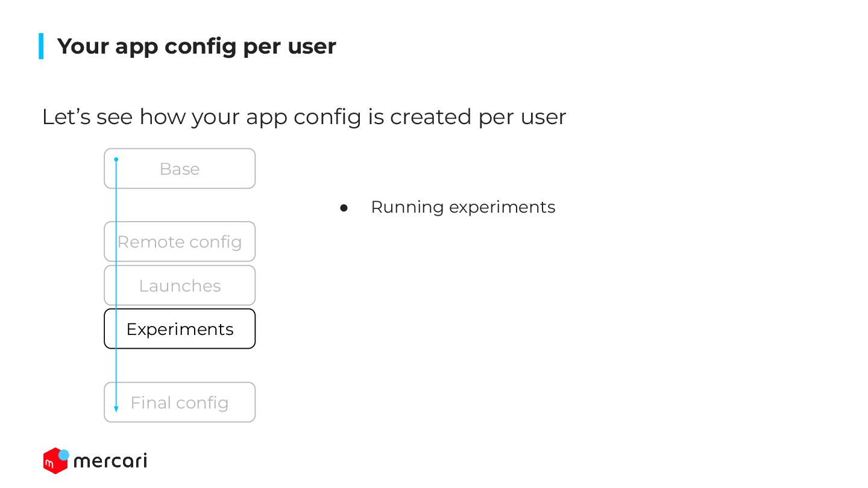Select the Final config box
This screenshot has height=488, width=868.
[180, 402]
